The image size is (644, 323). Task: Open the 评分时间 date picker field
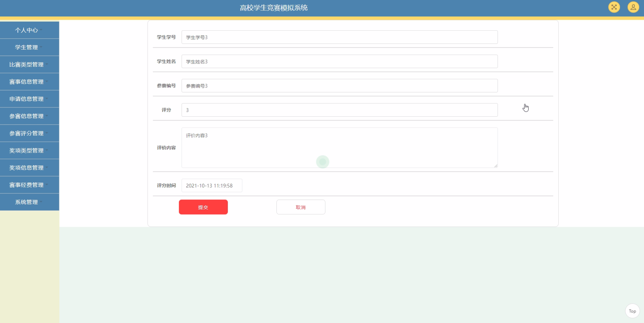[x=212, y=185]
